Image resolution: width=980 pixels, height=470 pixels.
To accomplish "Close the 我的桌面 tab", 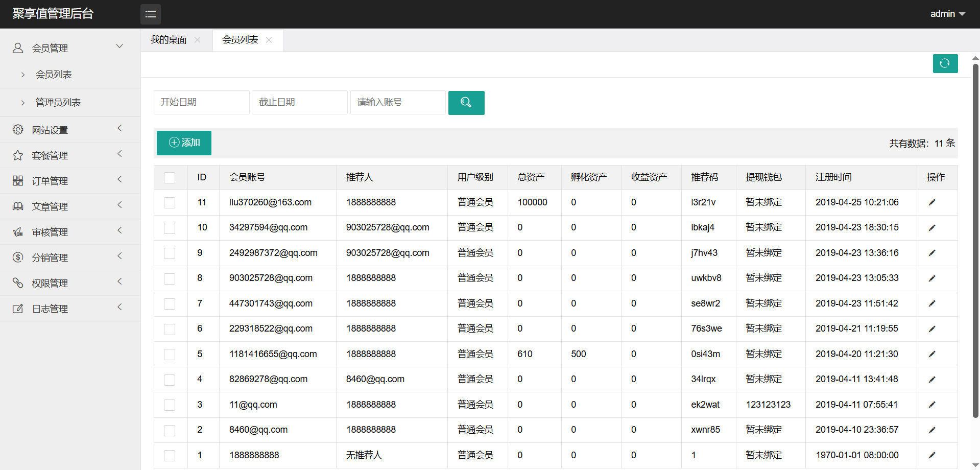I will [x=198, y=40].
